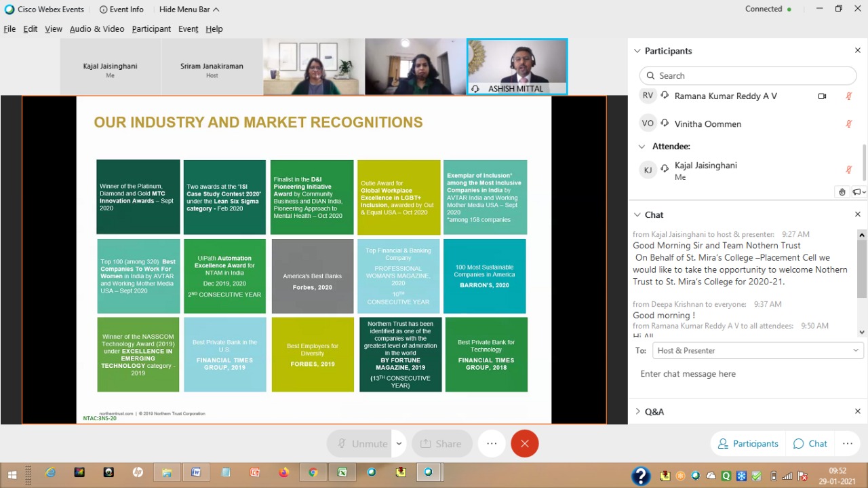Screen dimensions: 868x488
Task: Click the muted mic icon next to Vinitha Oommen
Action: pos(848,124)
